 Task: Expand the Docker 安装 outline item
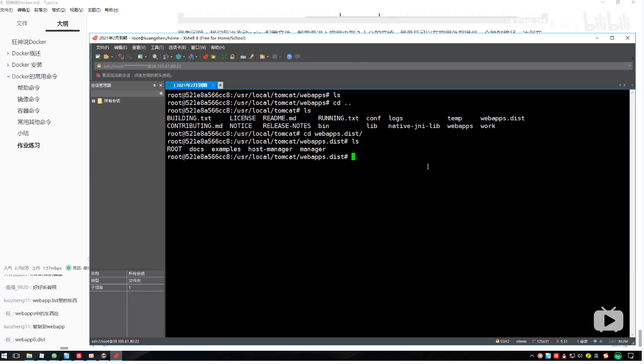pyautogui.click(x=8, y=65)
